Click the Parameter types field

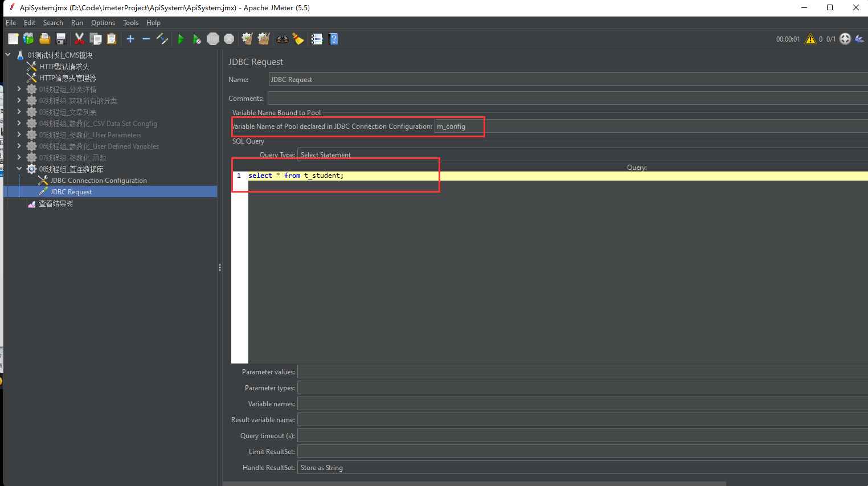[582, 388]
